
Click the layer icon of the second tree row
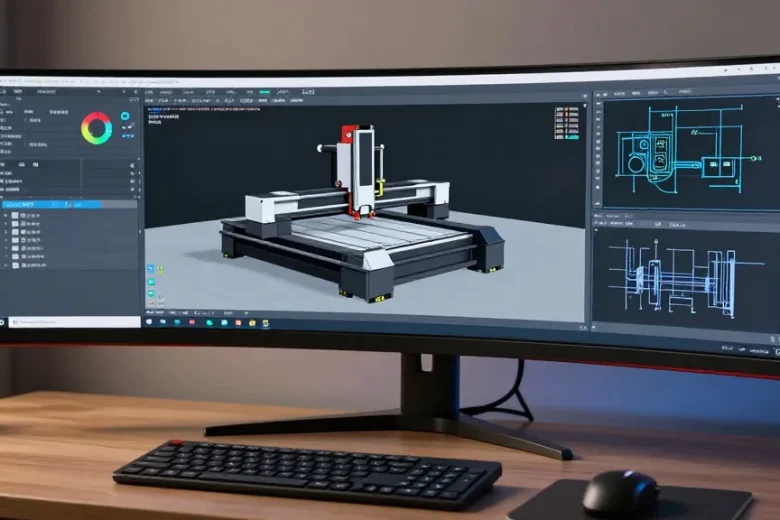pos(15,224)
